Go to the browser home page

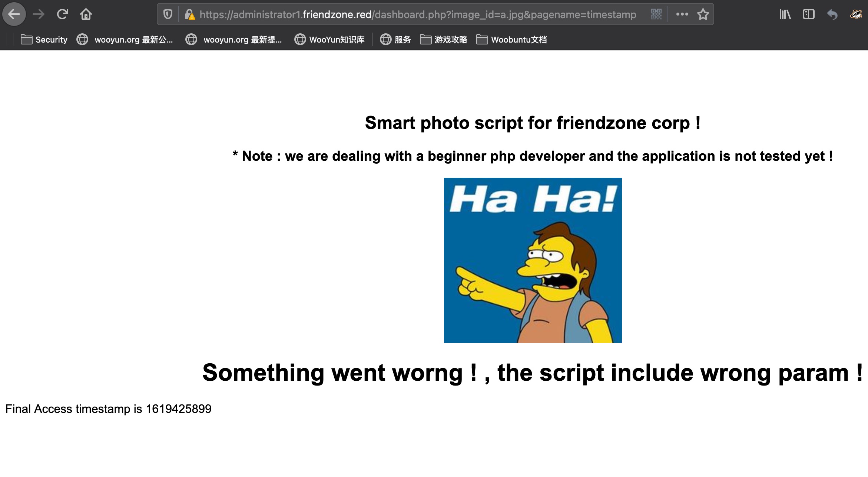[86, 14]
